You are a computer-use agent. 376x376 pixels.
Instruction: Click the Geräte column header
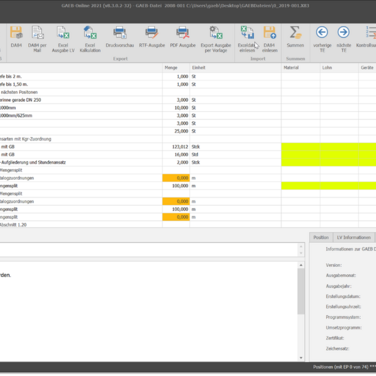pyautogui.click(x=367, y=68)
